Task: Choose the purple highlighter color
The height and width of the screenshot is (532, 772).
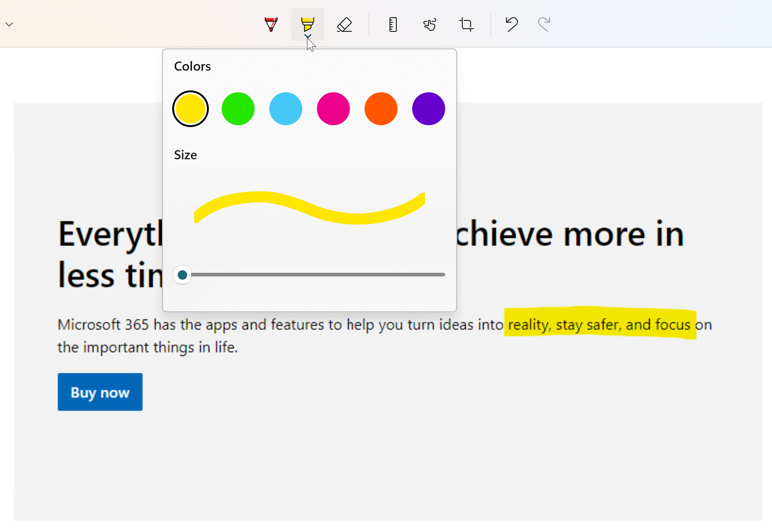Action: [x=428, y=108]
